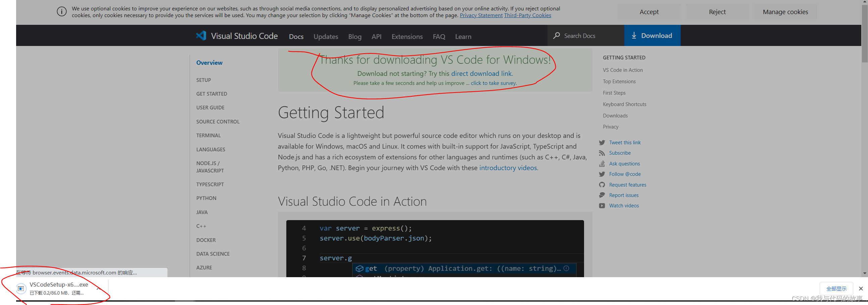Screen dimensions: 868x305
Task: Go to the Blog nav item
Action: coord(354,36)
